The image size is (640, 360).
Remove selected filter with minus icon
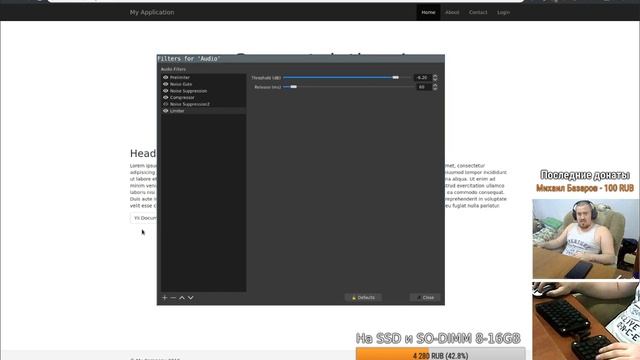[x=173, y=298]
